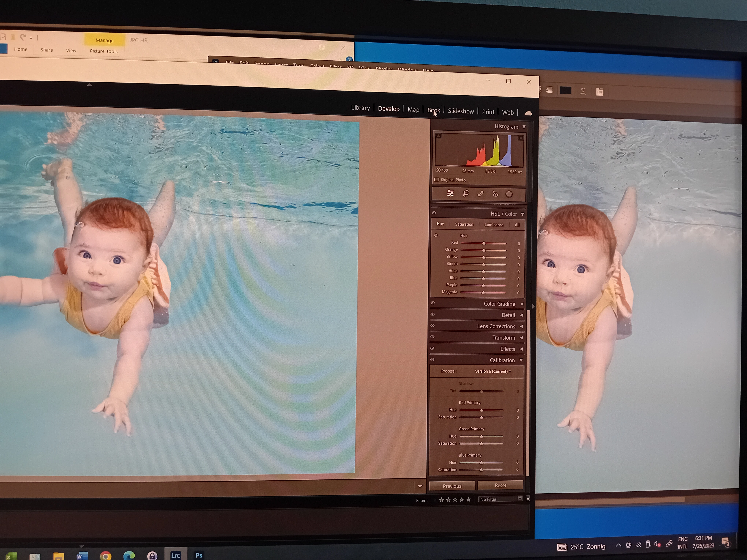Select the Red Eye correction tool
747x560 pixels.
(495, 194)
